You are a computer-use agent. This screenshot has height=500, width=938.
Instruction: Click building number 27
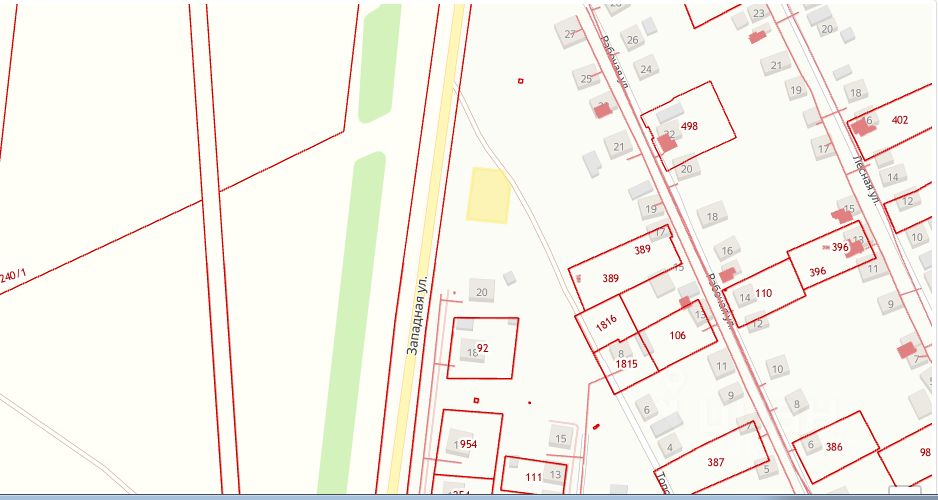pos(570,33)
